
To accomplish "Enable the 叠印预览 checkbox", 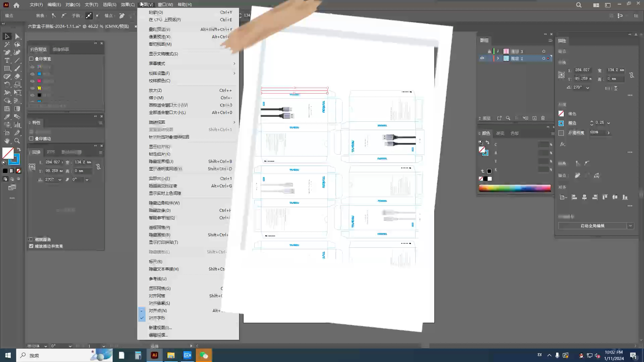I will [x=32, y=59].
